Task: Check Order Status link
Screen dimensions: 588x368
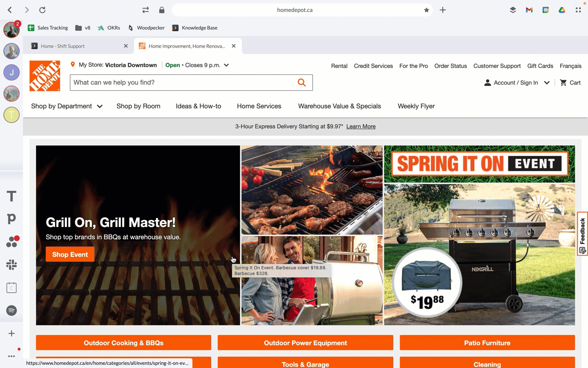Action: point(450,66)
